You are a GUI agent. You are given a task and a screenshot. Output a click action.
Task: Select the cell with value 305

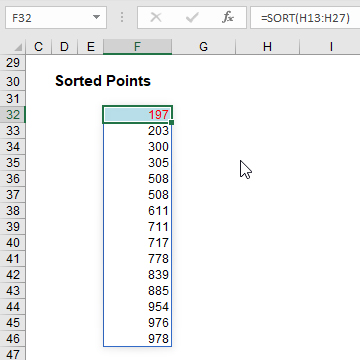[x=137, y=163]
